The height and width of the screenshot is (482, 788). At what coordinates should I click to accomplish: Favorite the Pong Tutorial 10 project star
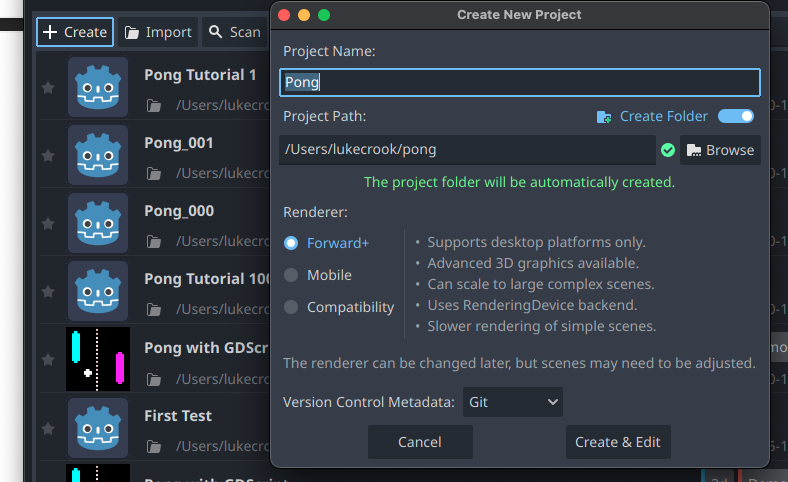coord(48,292)
